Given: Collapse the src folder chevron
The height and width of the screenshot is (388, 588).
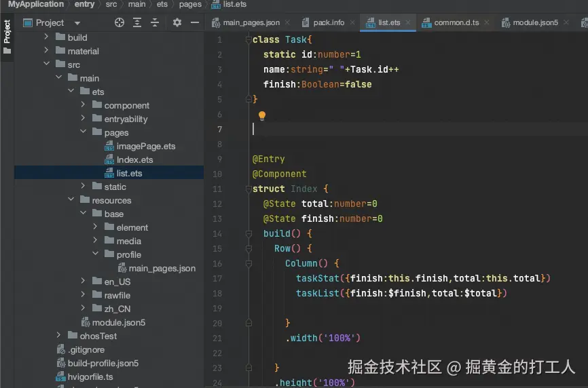Looking at the screenshot, I should click(46, 64).
